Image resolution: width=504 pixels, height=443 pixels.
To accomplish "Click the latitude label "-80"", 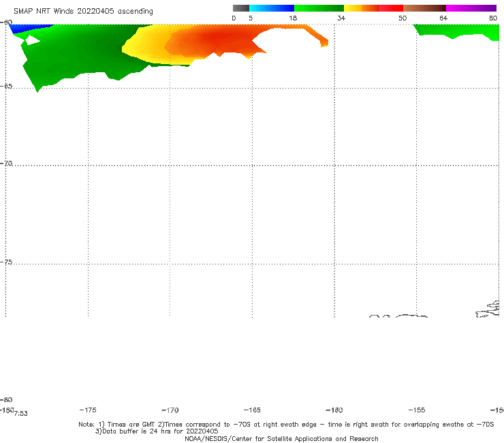I will [x=6, y=399].
